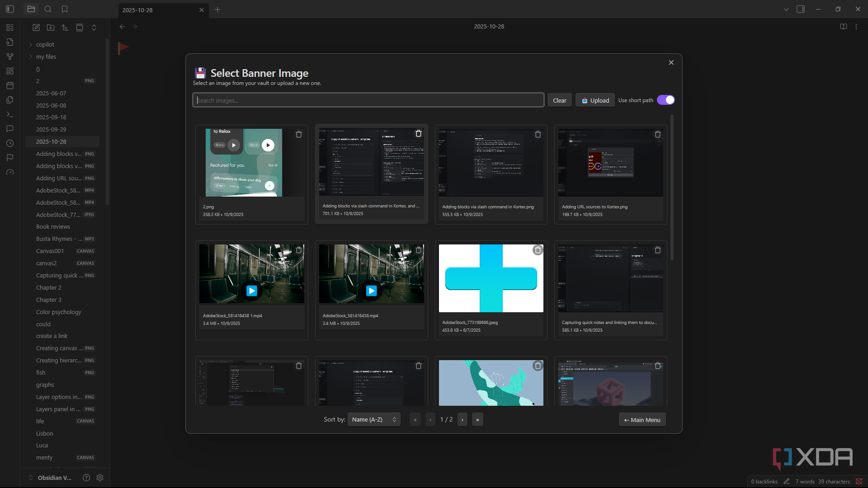Collapse all folders icon

tap(94, 28)
